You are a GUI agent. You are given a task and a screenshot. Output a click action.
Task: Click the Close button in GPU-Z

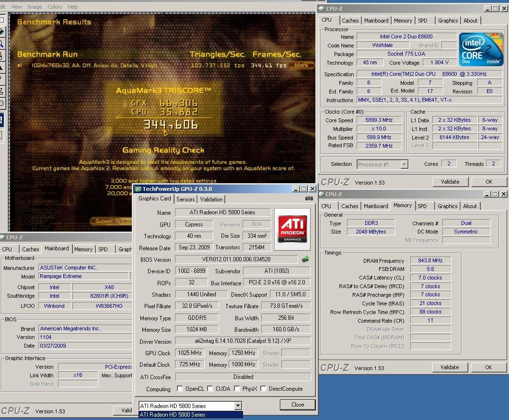pos(298,404)
